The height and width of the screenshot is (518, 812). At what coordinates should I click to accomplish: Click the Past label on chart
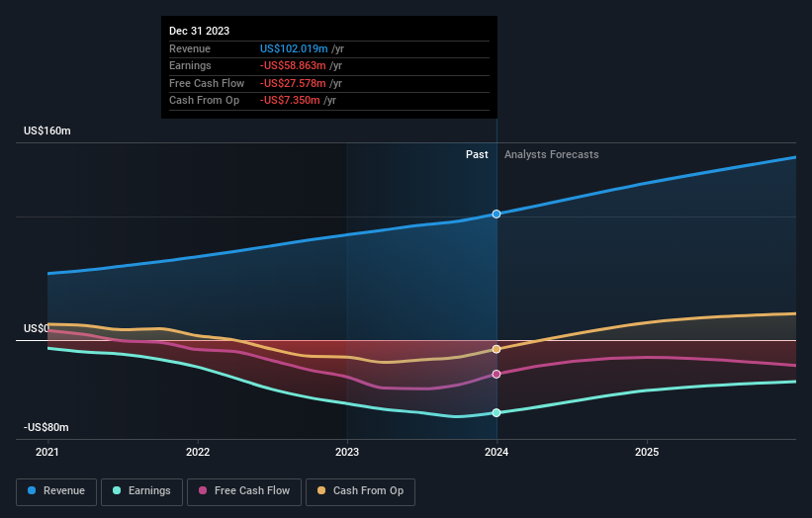tap(477, 154)
